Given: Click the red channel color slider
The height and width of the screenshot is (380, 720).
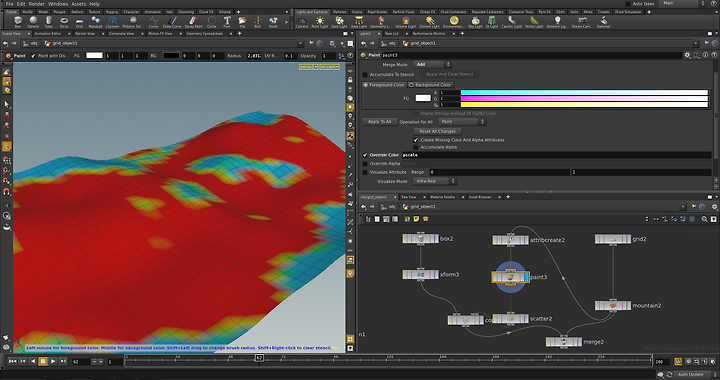Looking at the screenshot, I should coord(584,93).
